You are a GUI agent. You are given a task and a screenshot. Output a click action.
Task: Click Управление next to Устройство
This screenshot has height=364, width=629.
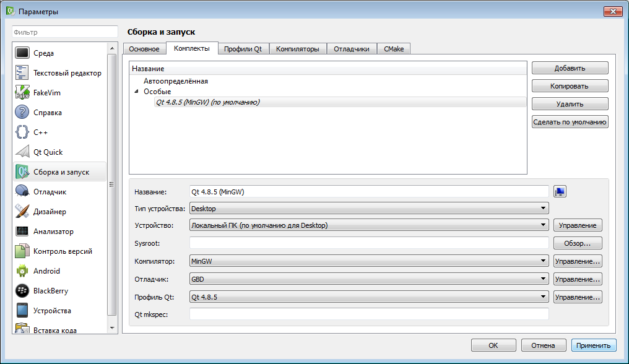[578, 225]
